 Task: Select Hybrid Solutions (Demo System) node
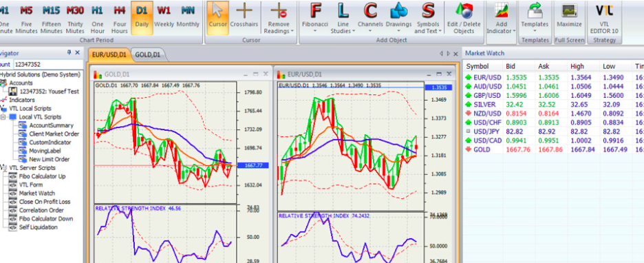(x=40, y=74)
